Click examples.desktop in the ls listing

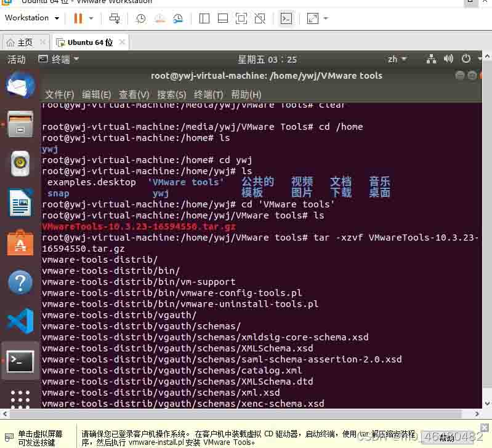[92, 182]
